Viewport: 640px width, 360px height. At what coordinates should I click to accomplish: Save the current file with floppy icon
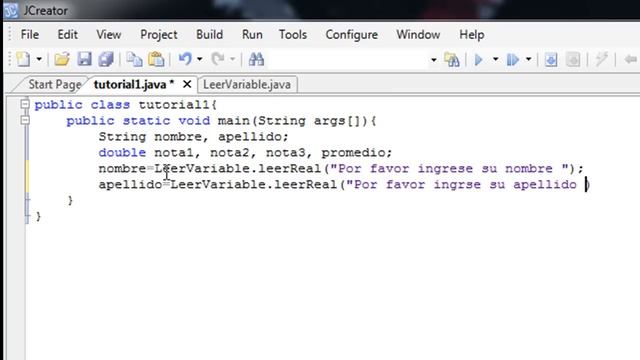(84, 60)
